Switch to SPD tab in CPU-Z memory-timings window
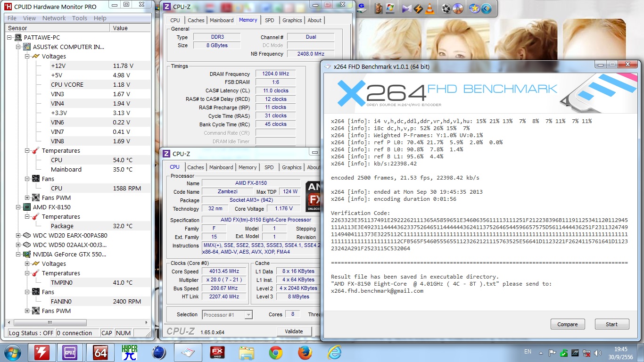Screen dimensions: 644x362 point(270,20)
